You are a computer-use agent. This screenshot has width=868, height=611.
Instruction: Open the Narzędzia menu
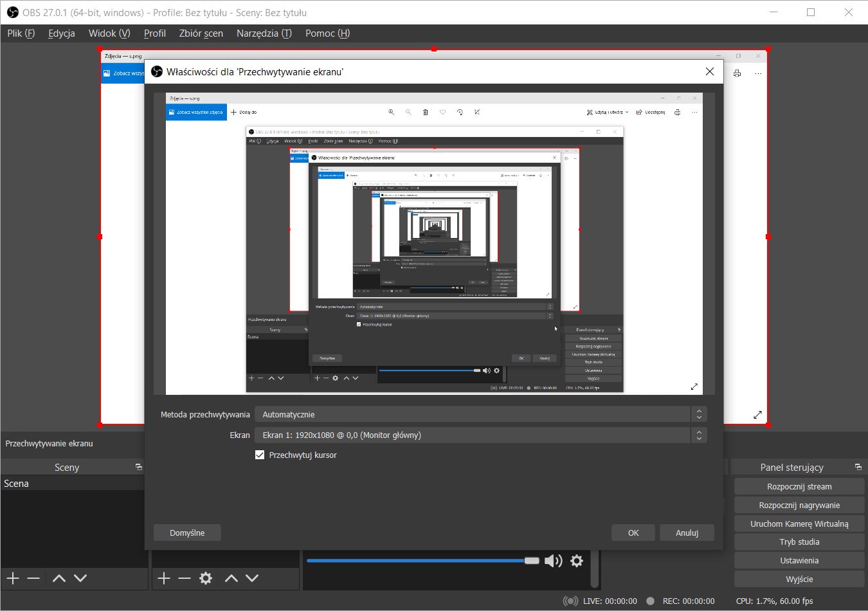[264, 33]
